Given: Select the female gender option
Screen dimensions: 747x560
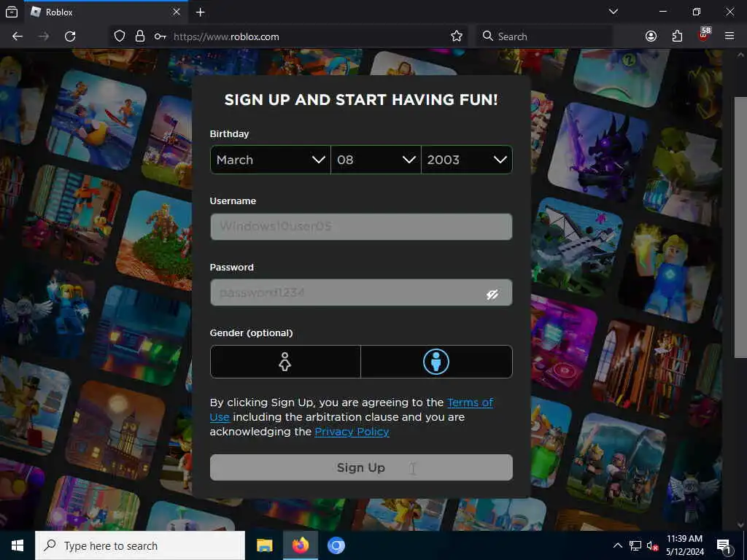Looking at the screenshot, I should click(285, 362).
